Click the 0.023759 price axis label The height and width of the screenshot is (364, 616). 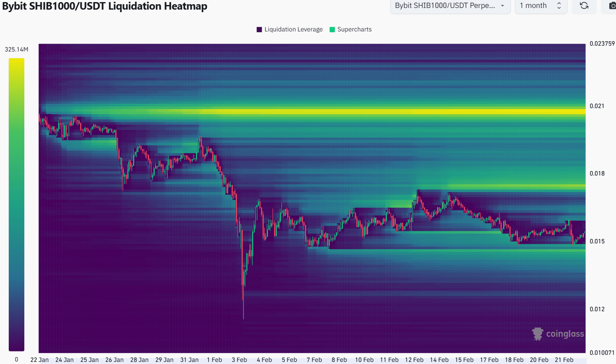pyautogui.click(x=602, y=44)
